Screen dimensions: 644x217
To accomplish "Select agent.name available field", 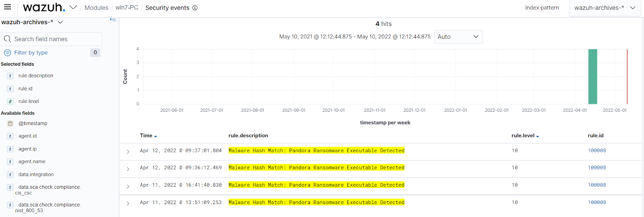I will click(32, 161).
